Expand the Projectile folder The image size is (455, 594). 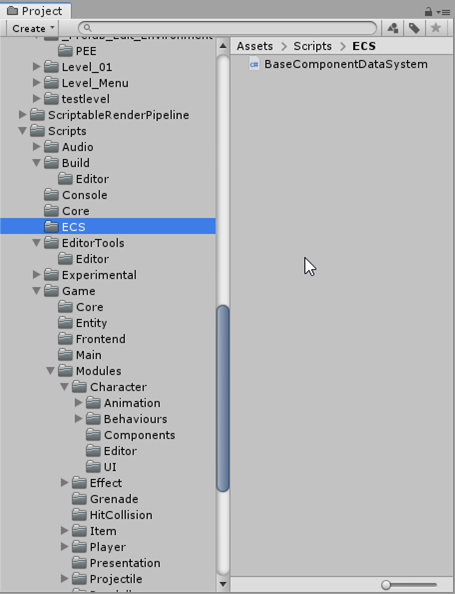coord(64,578)
